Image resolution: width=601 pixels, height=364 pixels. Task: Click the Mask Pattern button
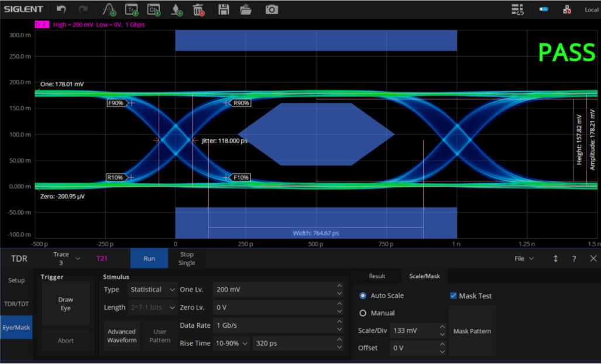[x=472, y=331]
